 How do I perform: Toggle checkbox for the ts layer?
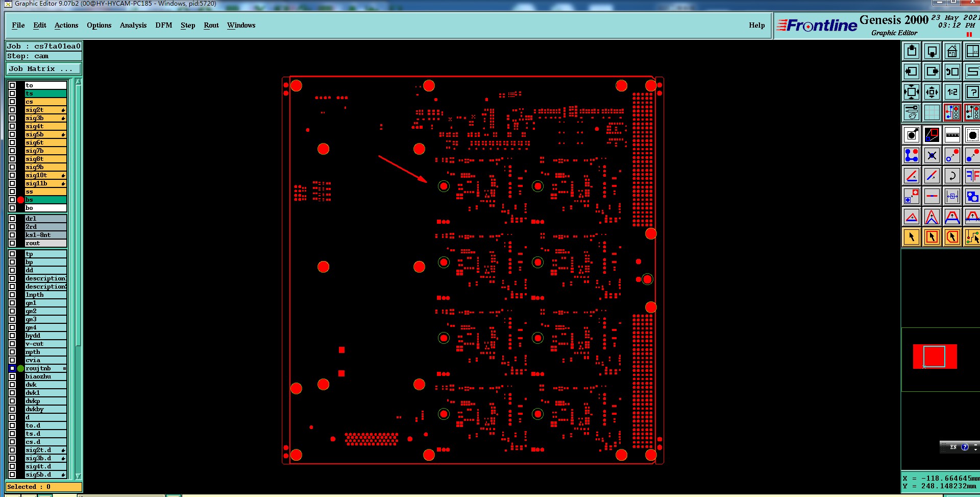coord(12,93)
